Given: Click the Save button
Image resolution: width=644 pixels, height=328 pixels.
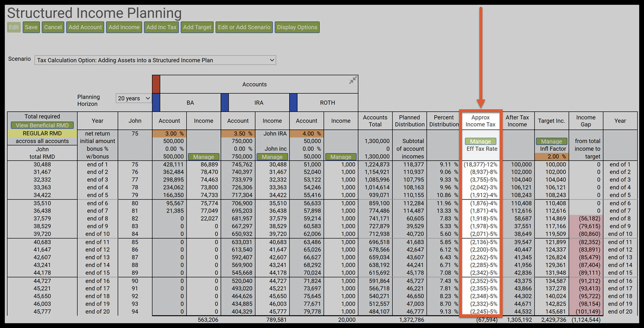Looking at the screenshot, I should [x=31, y=27].
